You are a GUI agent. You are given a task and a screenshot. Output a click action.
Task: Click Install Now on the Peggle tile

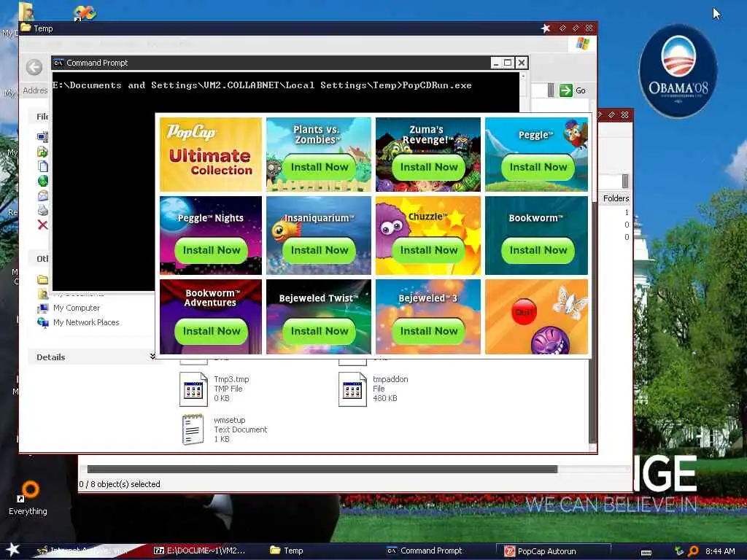tap(538, 167)
